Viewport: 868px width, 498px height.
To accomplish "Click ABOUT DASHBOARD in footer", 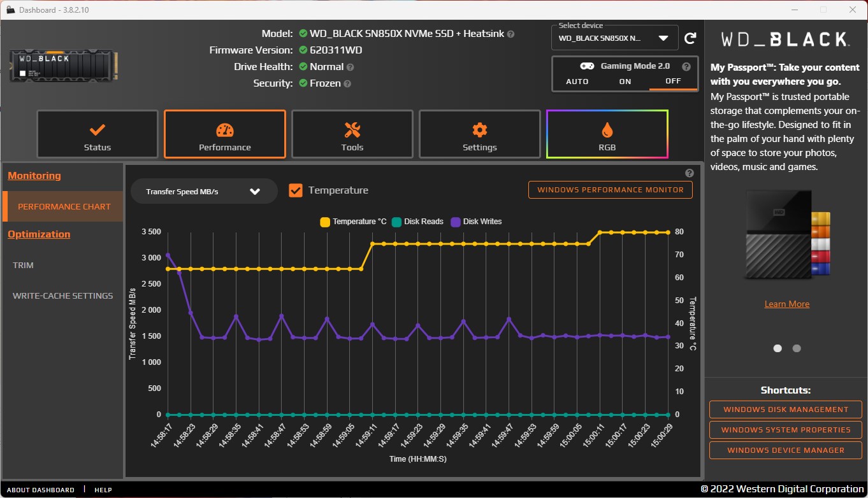I will tap(41, 490).
